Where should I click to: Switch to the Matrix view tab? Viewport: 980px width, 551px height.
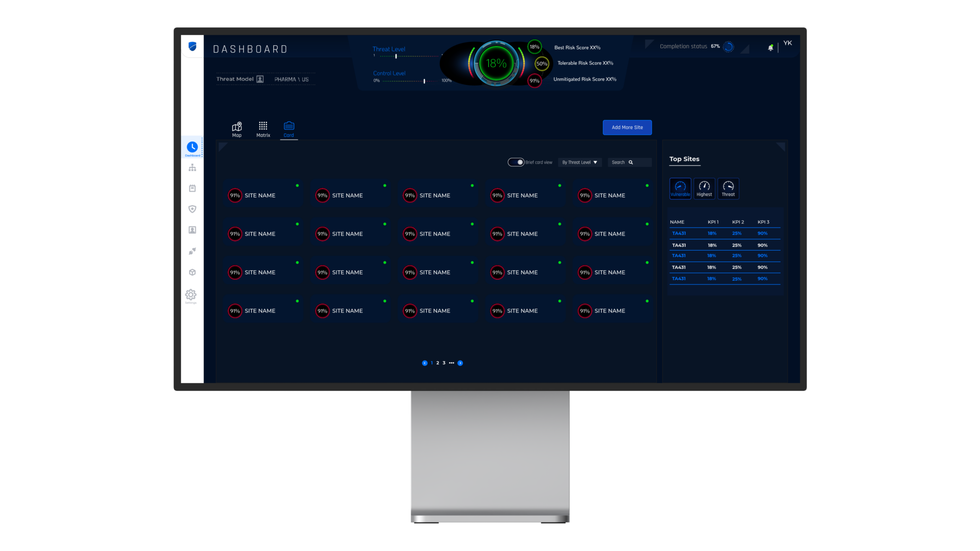263,129
